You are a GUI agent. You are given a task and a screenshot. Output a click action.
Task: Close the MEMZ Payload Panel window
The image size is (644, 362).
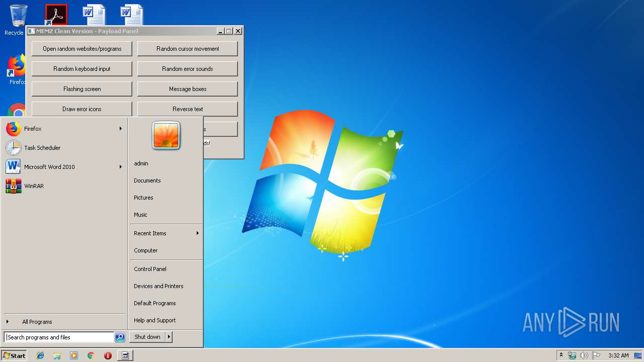pos(238,31)
